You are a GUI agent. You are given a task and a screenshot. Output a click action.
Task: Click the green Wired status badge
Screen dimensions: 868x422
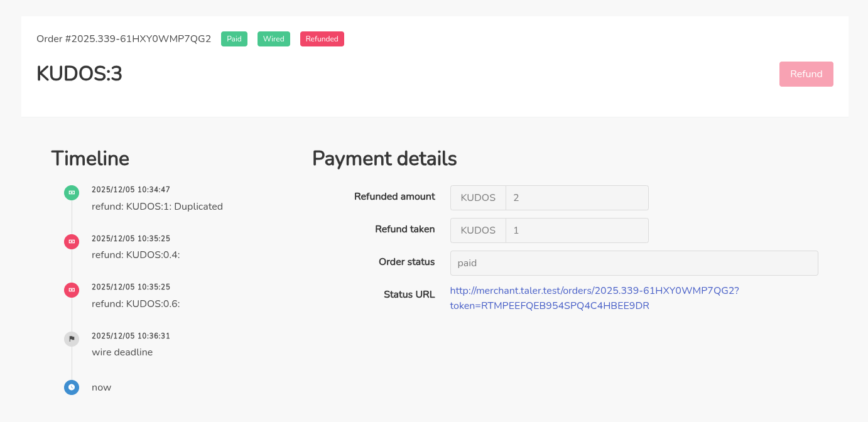pos(273,39)
